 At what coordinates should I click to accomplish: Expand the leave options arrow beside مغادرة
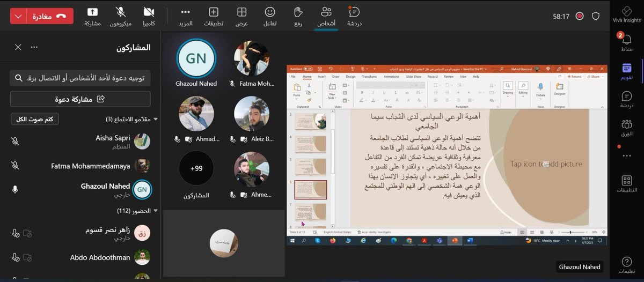19,16
